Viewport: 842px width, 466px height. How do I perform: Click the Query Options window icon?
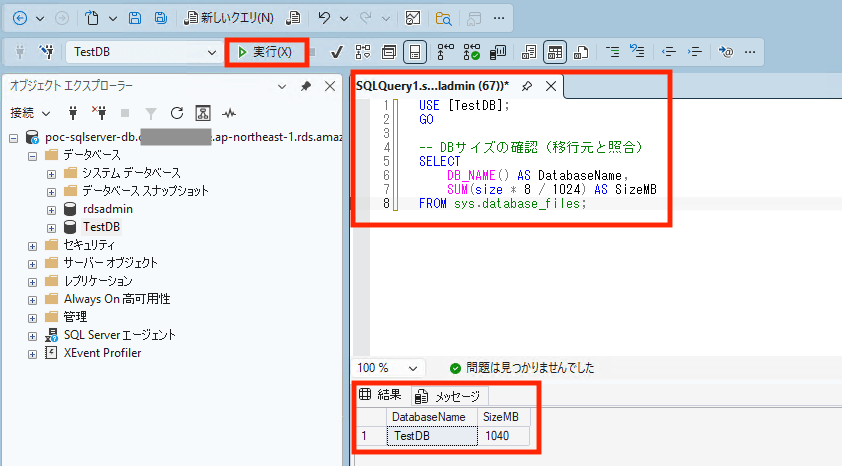click(x=389, y=52)
